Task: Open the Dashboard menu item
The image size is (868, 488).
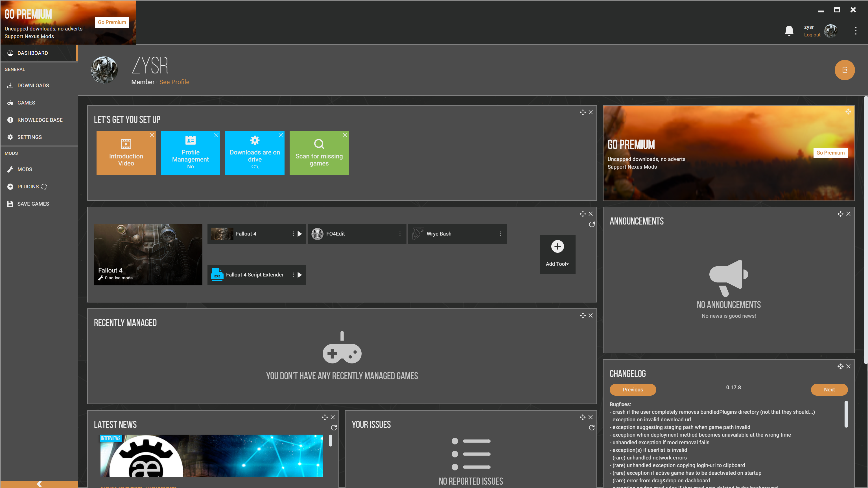Action: click(32, 53)
